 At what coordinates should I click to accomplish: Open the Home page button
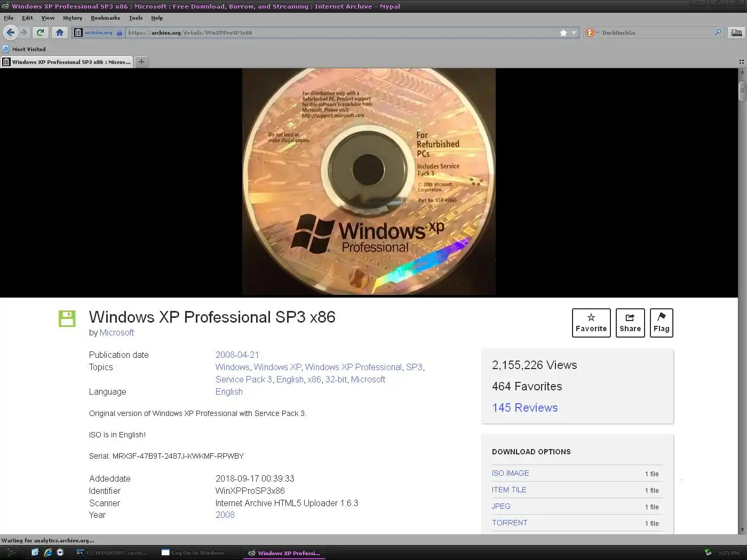coord(60,33)
